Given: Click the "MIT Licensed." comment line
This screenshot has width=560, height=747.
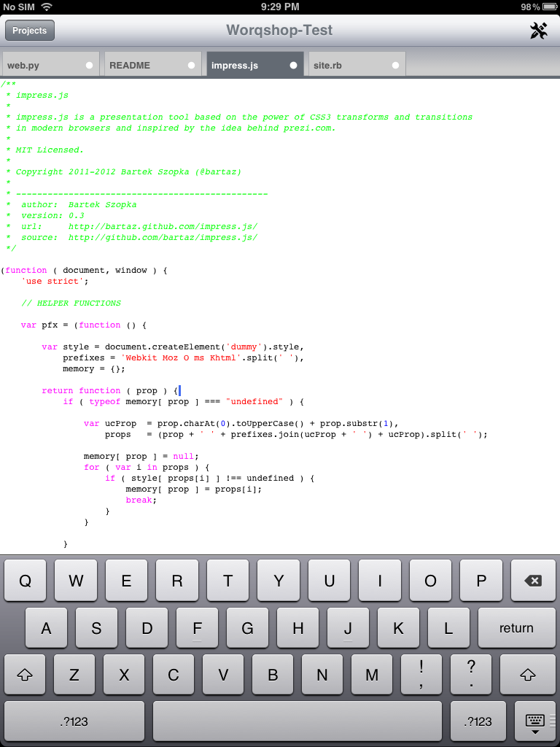Looking at the screenshot, I should 45,150.
